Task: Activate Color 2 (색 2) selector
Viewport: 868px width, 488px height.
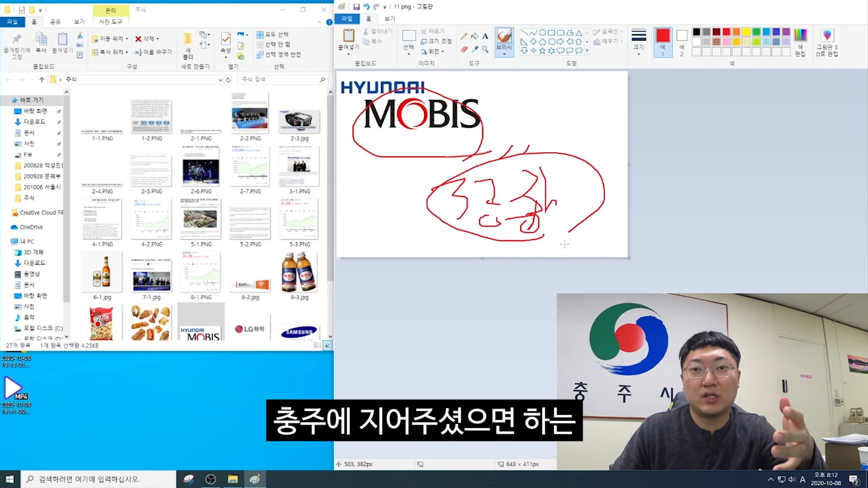Action: [682, 42]
